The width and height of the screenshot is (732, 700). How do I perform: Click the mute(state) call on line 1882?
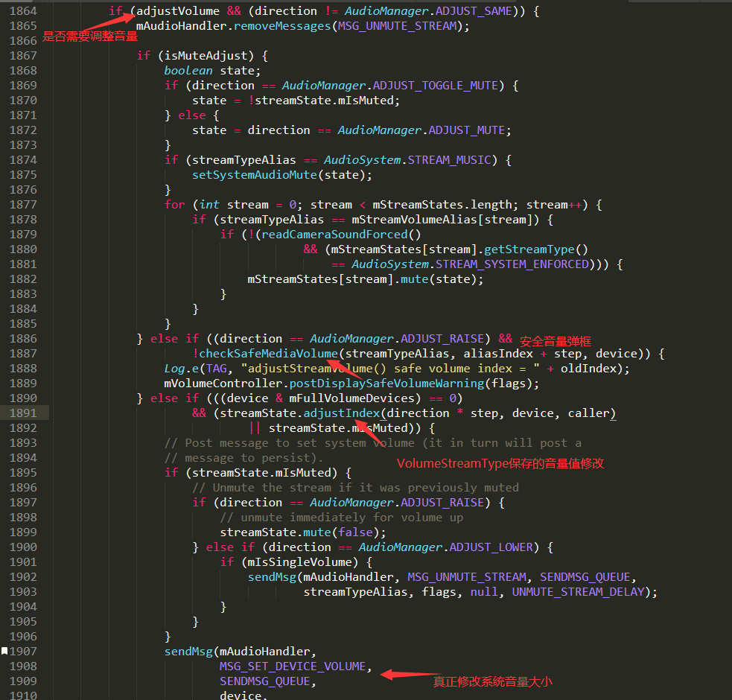[x=439, y=279]
